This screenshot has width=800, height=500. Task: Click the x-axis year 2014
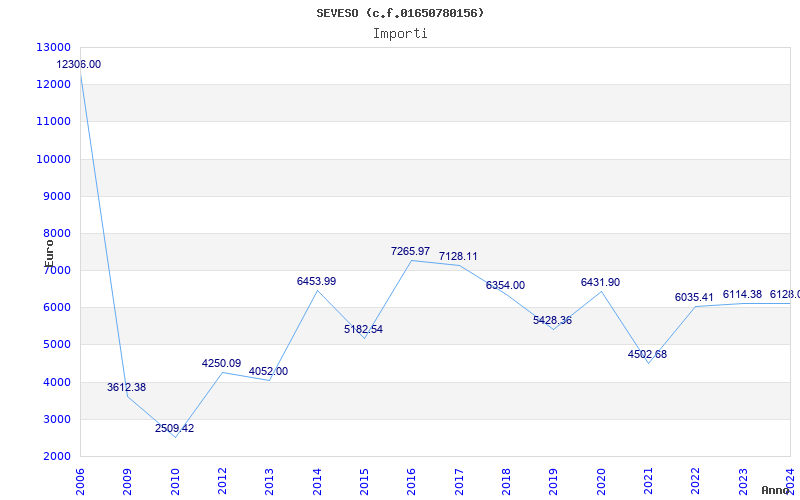pyautogui.click(x=317, y=481)
